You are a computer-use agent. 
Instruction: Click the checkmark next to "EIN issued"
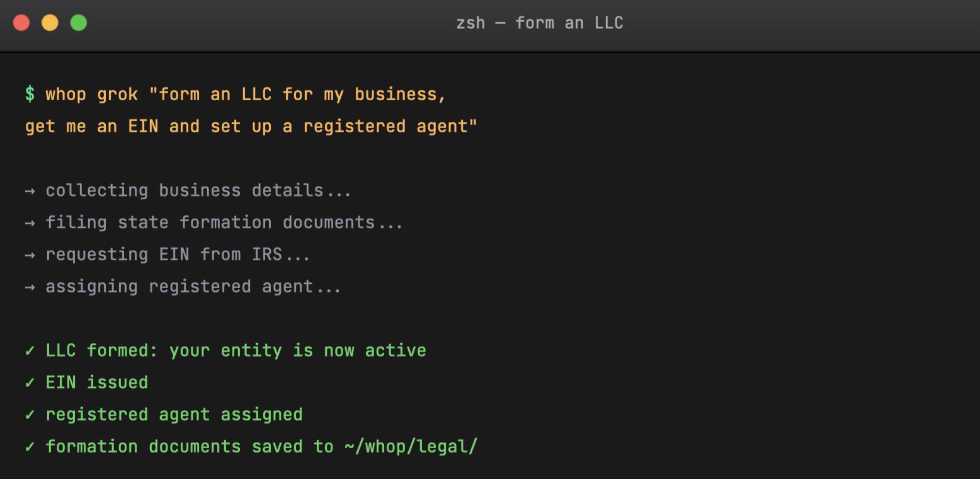[x=30, y=383]
